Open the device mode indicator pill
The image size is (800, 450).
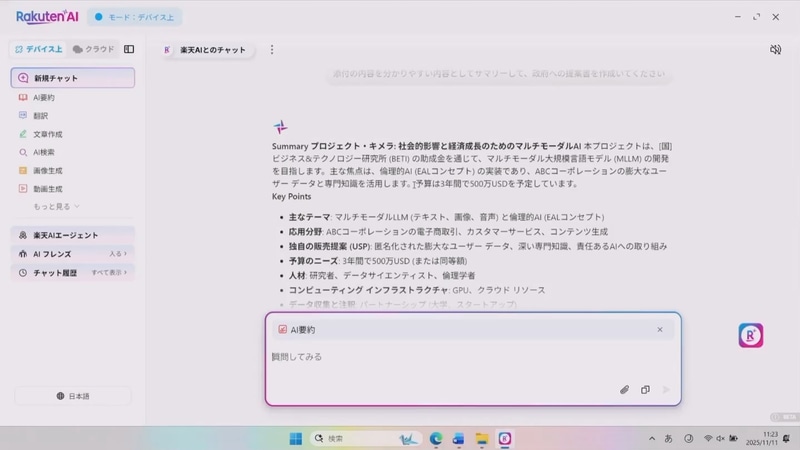[x=134, y=17]
